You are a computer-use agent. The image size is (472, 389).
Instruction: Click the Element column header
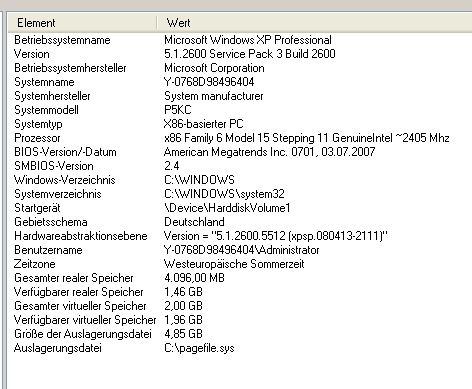82,23
